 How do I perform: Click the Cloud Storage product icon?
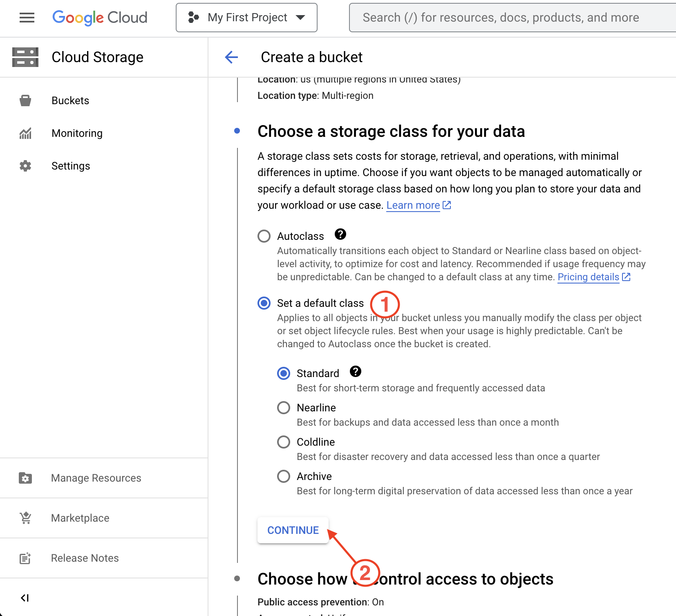pyautogui.click(x=25, y=57)
